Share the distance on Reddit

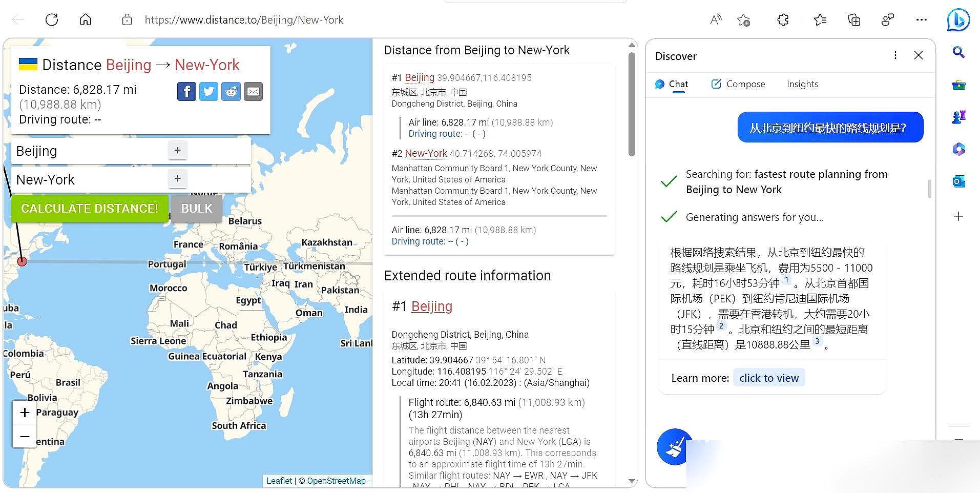tap(231, 92)
